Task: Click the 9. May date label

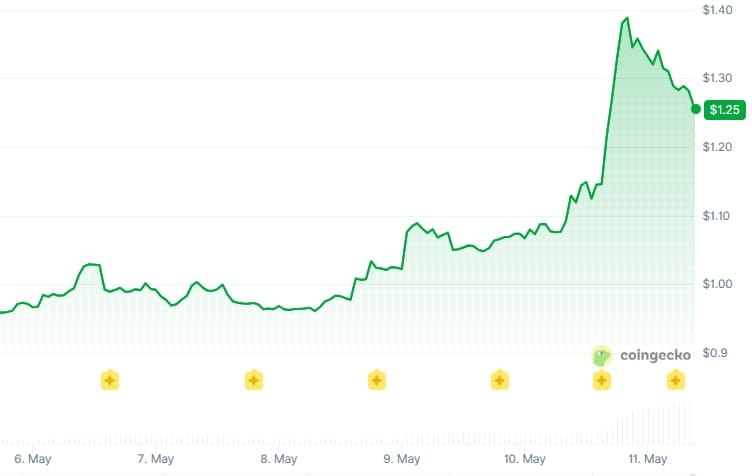Action: [402, 459]
